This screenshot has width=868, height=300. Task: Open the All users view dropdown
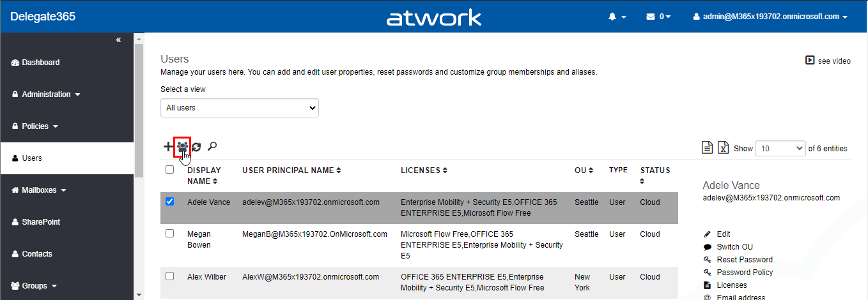click(239, 108)
